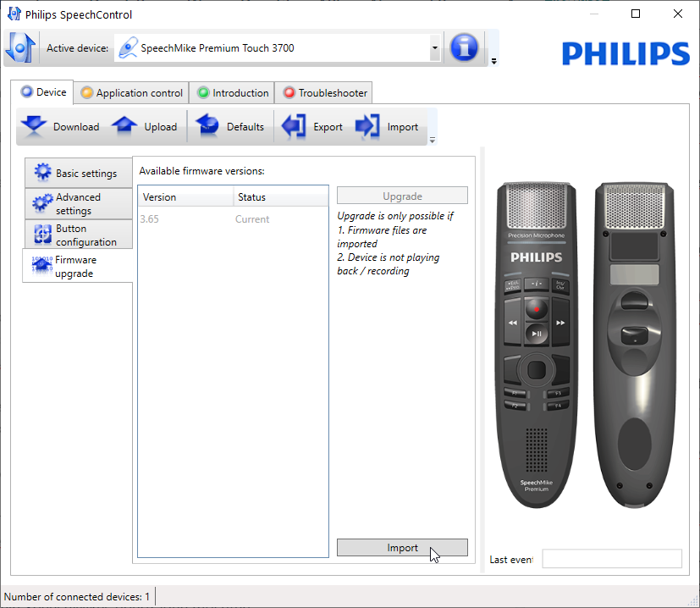Select the Firmware upgrade side tab
The height and width of the screenshot is (608, 700).
[78, 266]
